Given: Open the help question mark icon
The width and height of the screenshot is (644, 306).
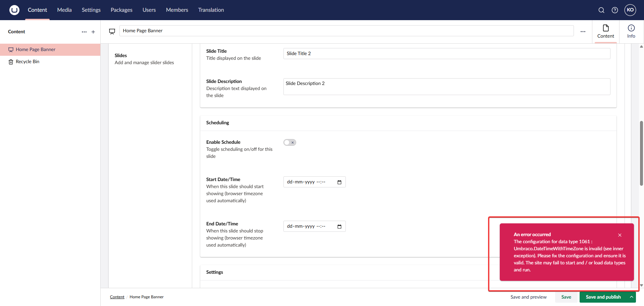Looking at the screenshot, I should coord(615,10).
